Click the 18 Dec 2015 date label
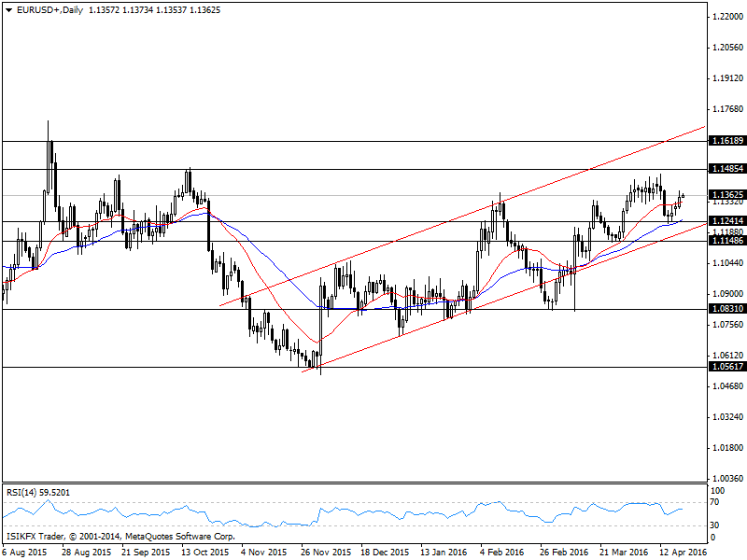Screen dimensions: 747x560 (x=385, y=553)
